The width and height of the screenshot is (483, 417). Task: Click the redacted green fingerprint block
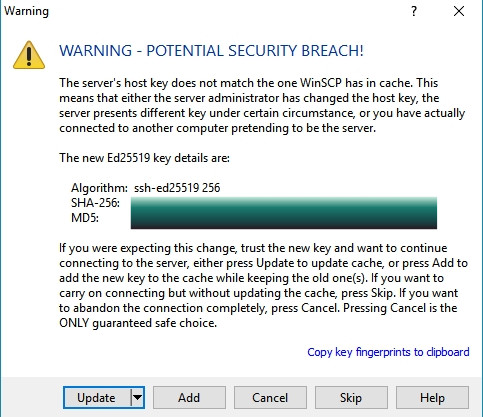point(284,213)
